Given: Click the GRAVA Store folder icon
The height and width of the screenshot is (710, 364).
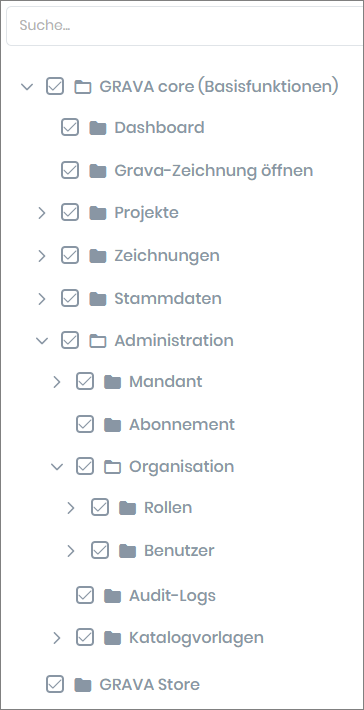Looking at the screenshot, I should click(x=83, y=685).
